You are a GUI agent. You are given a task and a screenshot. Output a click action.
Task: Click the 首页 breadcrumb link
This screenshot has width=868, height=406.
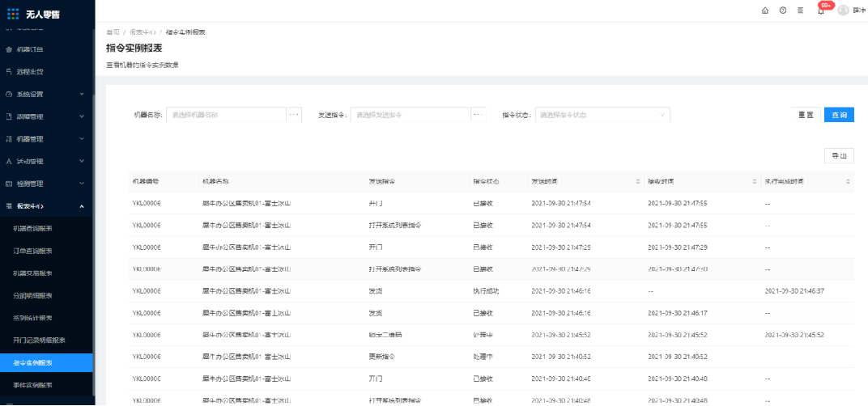tap(113, 32)
